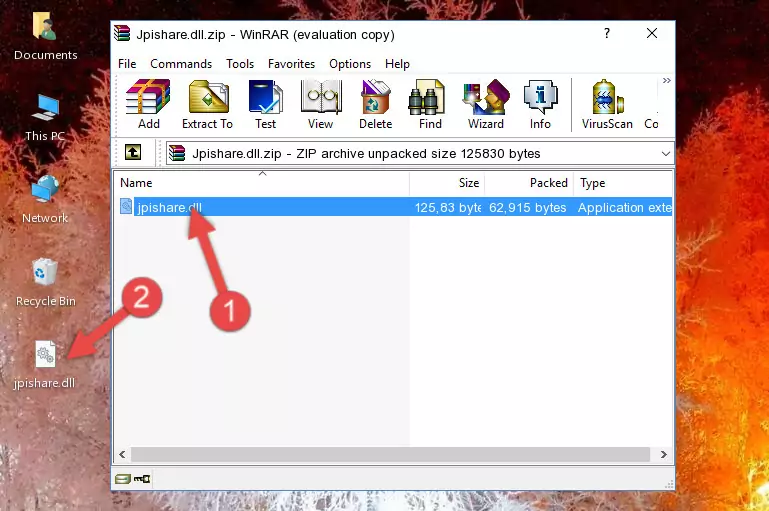
Task: Close the WinRAR window
Action: [x=652, y=33]
